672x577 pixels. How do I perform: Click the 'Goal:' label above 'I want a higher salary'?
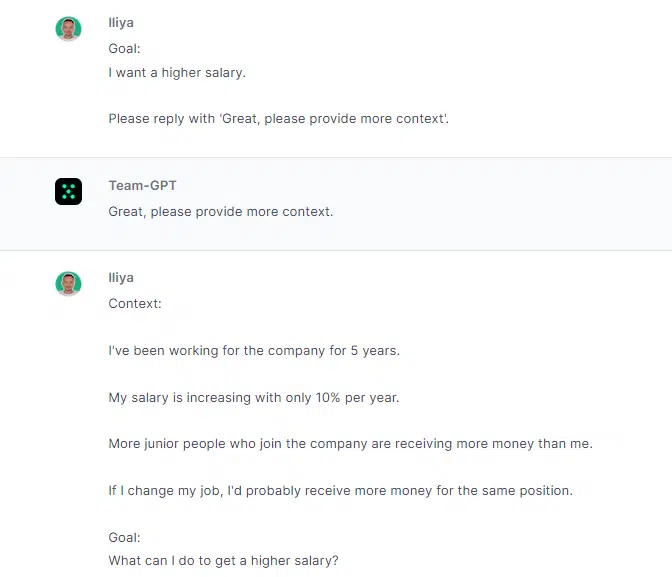[x=124, y=48]
